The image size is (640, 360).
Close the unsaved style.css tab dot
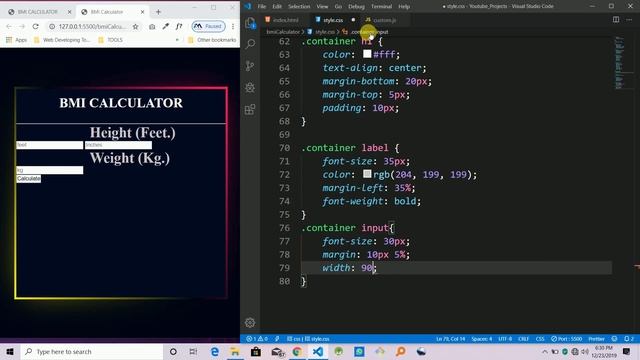[353, 20]
